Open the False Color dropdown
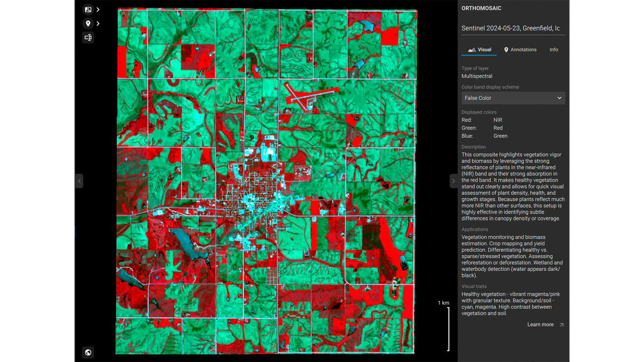 [513, 98]
